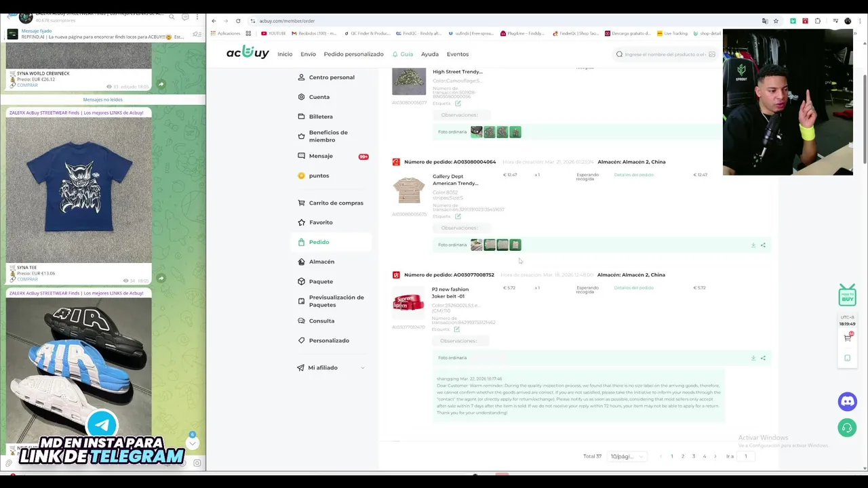
Task: Open the Mensaje inbox entry
Action: pyautogui.click(x=321, y=156)
